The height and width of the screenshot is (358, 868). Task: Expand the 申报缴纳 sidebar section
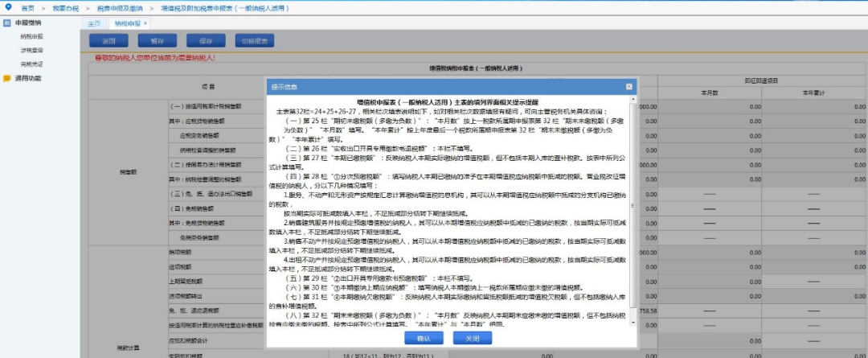click(x=29, y=23)
